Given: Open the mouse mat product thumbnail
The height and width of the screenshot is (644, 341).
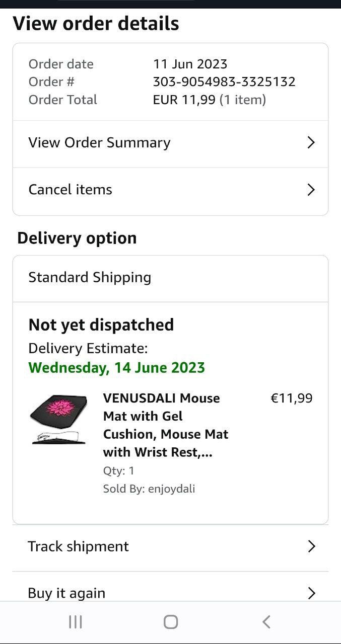Looking at the screenshot, I should (x=58, y=420).
